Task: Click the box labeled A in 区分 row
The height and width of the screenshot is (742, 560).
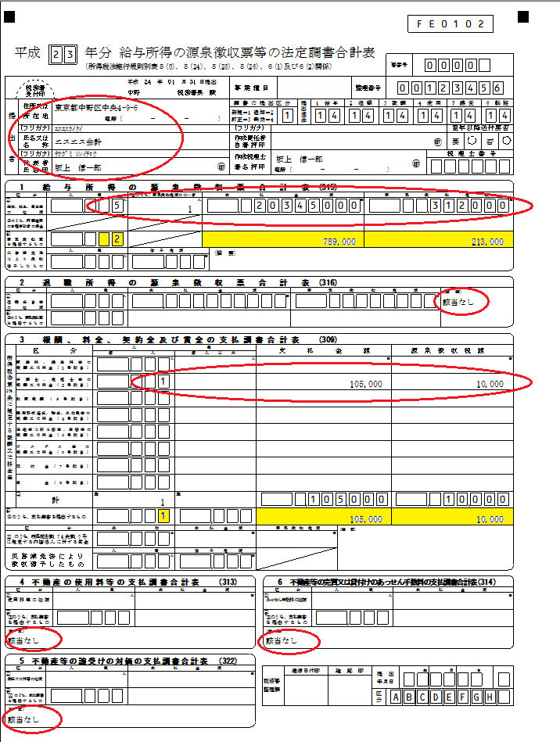Action: click(x=395, y=697)
